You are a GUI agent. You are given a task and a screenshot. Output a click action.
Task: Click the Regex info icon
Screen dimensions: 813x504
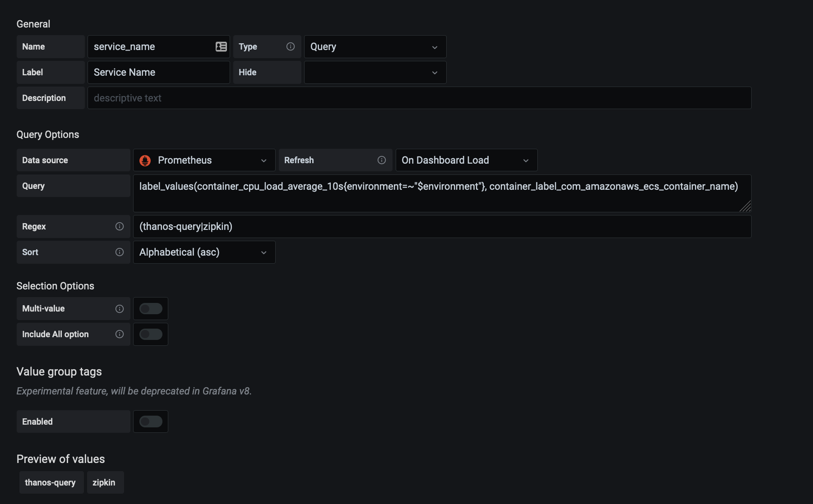pyautogui.click(x=120, y=226)
